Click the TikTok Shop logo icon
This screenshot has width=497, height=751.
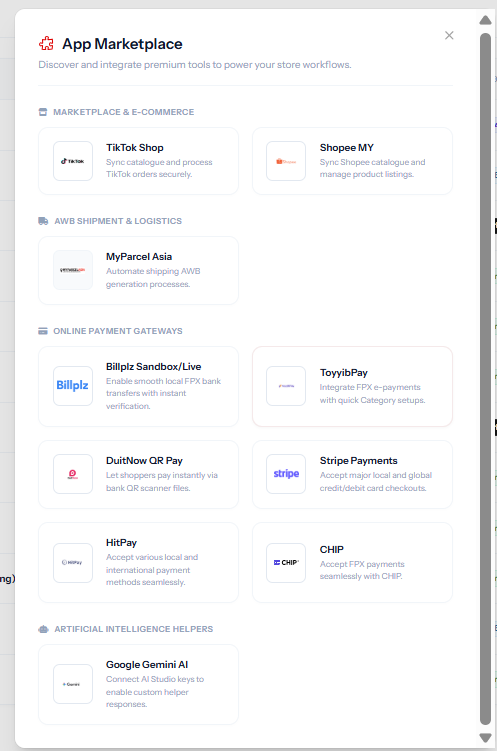[x=73, y=161]
